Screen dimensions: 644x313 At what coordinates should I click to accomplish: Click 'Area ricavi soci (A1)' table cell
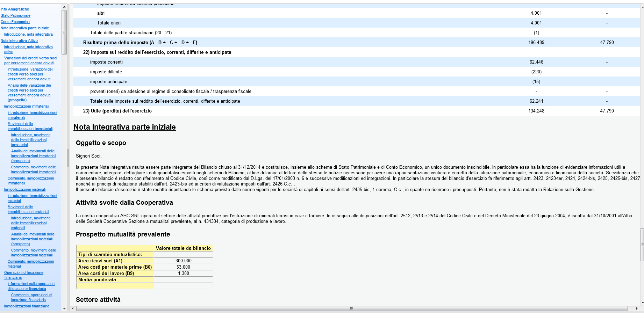click(115, 261)
